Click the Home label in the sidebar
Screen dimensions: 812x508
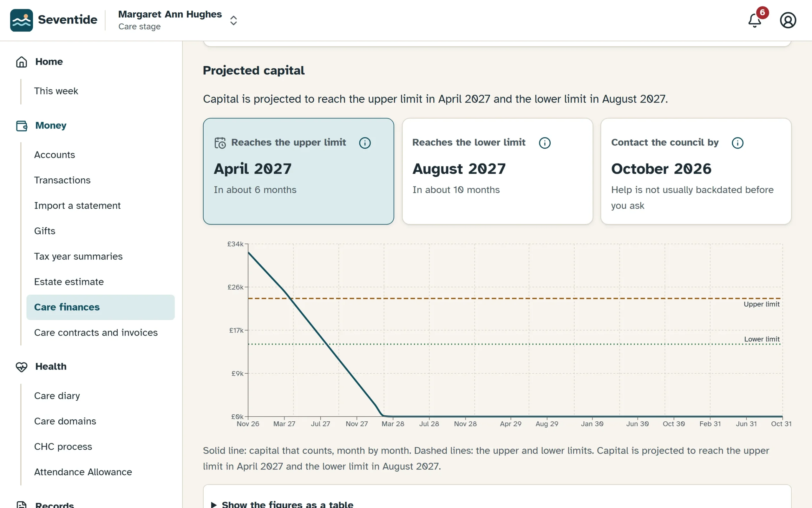[49, 62]
